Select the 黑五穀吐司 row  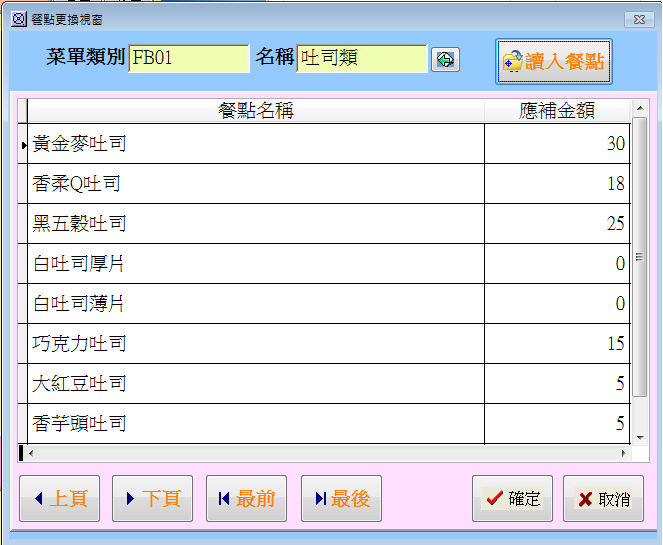click(255, 224)
